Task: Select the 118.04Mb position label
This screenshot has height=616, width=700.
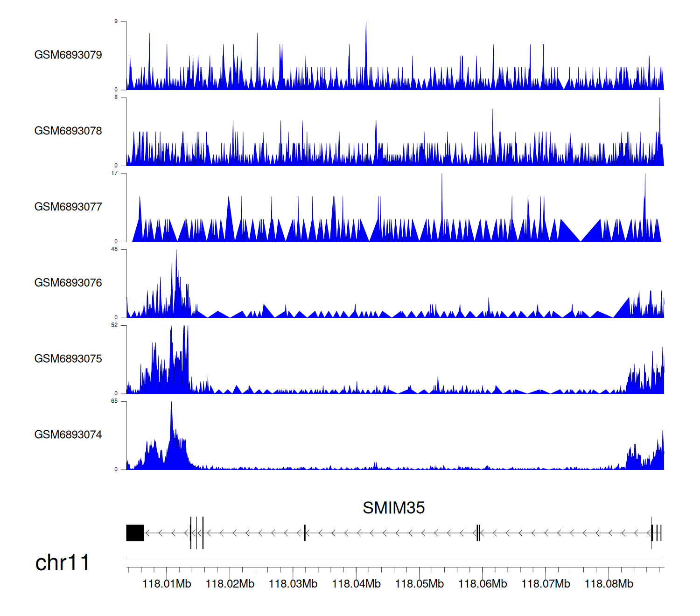Action: (356, 584)
